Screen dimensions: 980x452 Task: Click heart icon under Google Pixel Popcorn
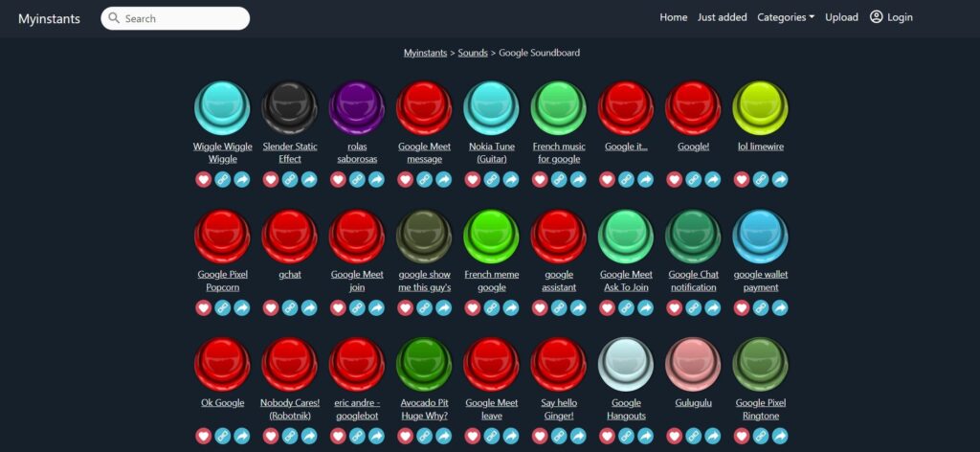point(203,307)
